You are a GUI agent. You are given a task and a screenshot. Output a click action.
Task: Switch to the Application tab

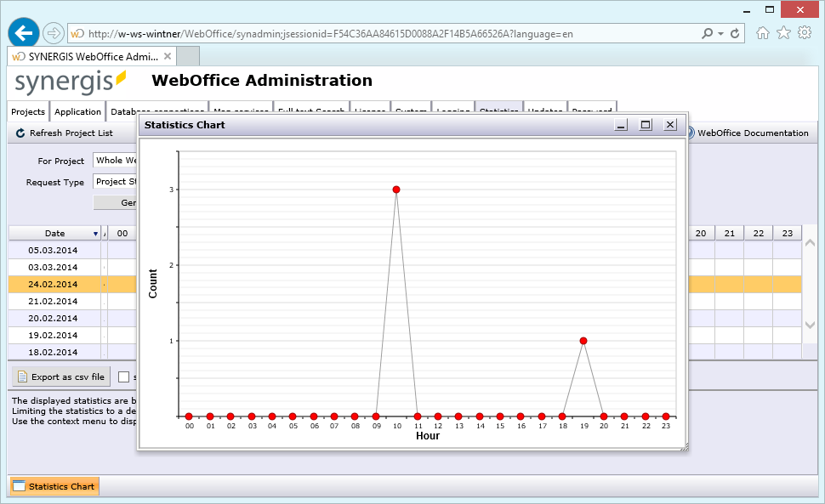(x=77, y=111)
